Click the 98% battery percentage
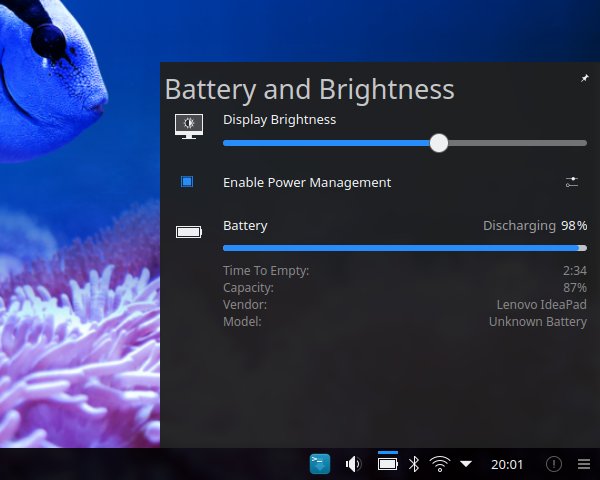The width and height of the screenshot is (600, 480). (x=574, y=226)
